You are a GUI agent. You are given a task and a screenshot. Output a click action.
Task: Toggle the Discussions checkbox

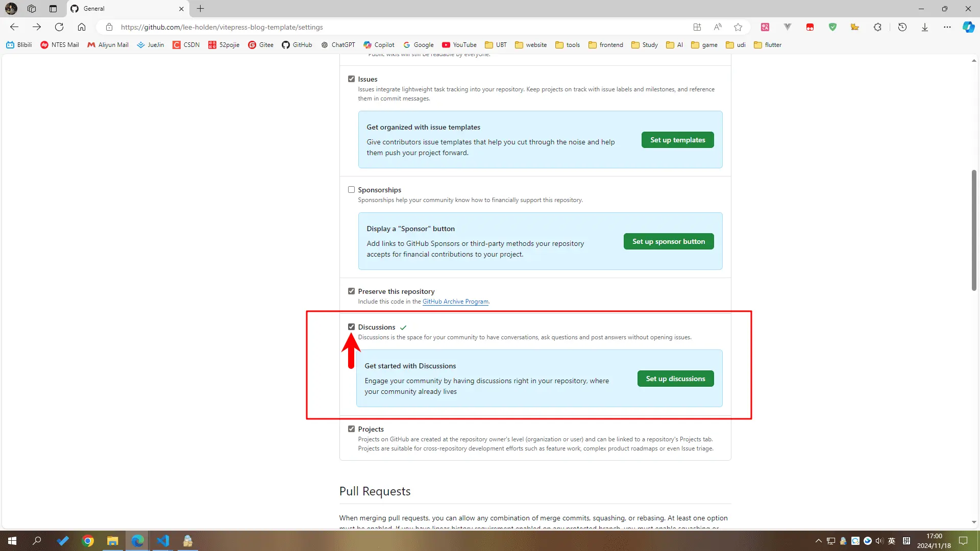(351, 327)
